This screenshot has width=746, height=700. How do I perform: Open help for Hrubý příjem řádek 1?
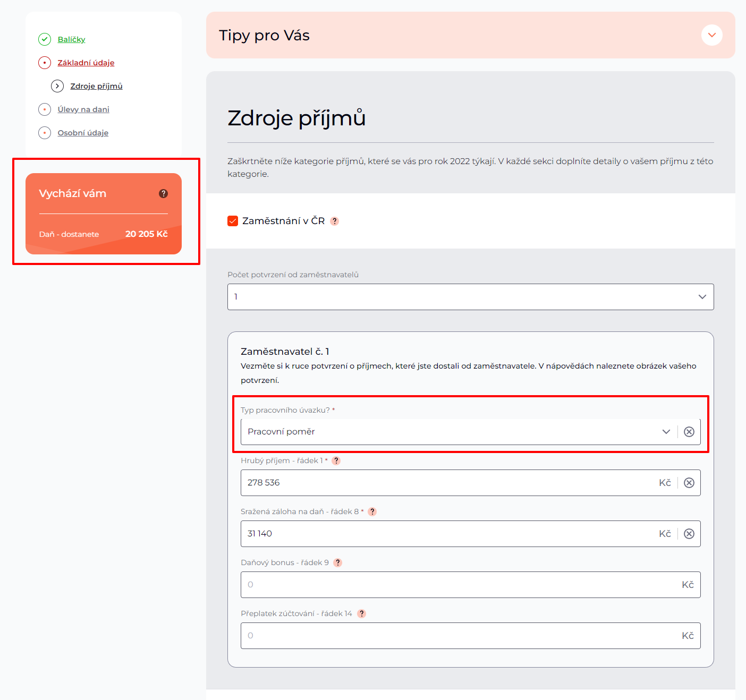336,460
